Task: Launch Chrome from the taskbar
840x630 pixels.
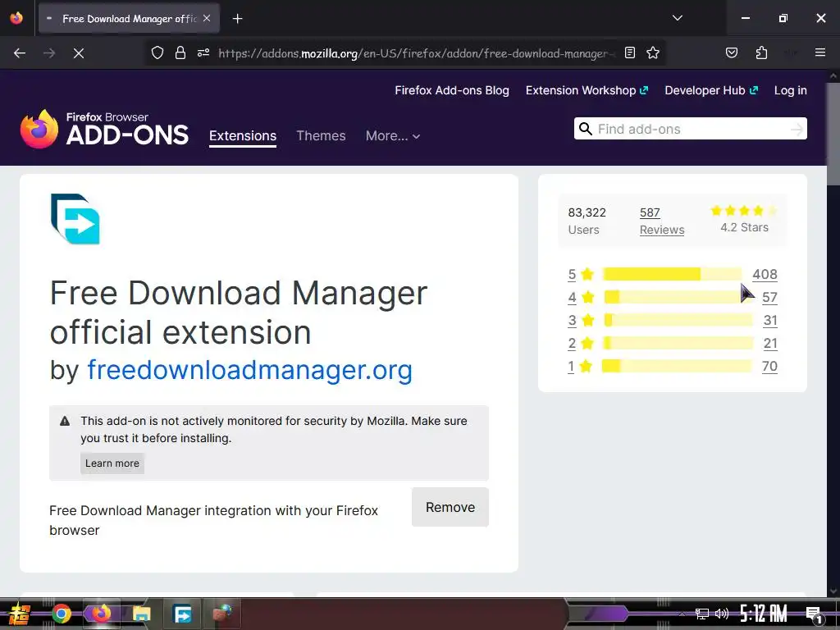Action: [61, 614]
